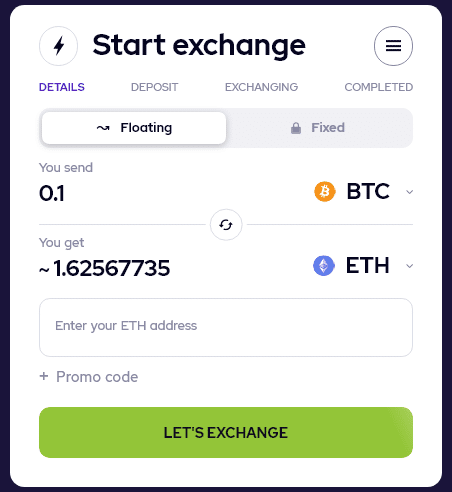Open the BTC send currency selector
The width and height of the screenshot is (452, 492).
click(x=363, y=192)
